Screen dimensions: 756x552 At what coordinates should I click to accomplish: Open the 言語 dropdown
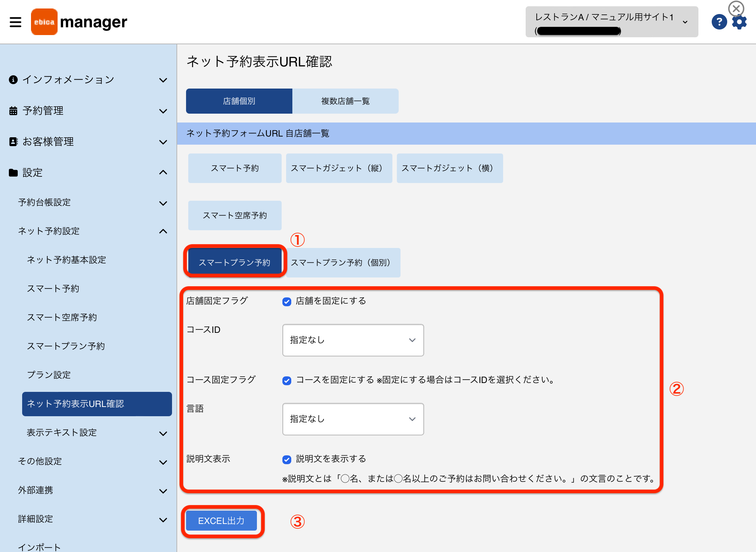[x=353, y=419]
